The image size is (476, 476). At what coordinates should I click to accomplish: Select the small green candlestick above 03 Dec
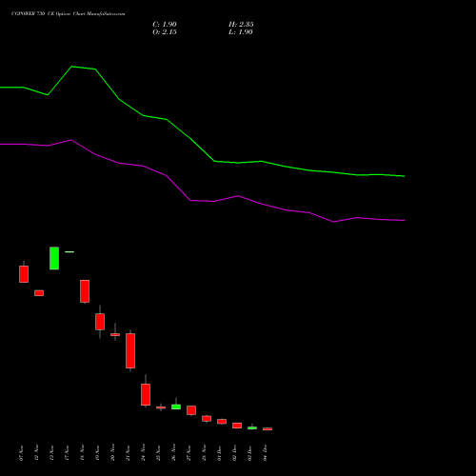click(252, 427)
